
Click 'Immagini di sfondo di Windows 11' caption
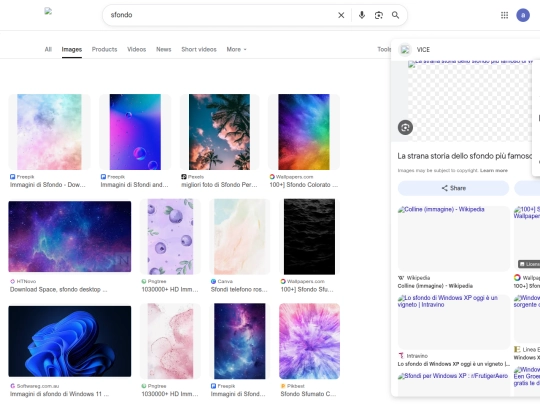click(59, 394)
